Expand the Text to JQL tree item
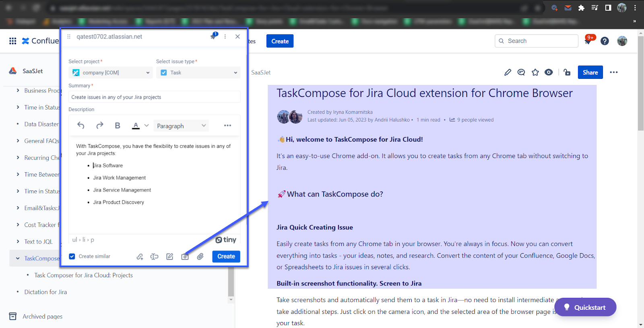The height and width of the screenshot is (328, 644). [18, 241]
